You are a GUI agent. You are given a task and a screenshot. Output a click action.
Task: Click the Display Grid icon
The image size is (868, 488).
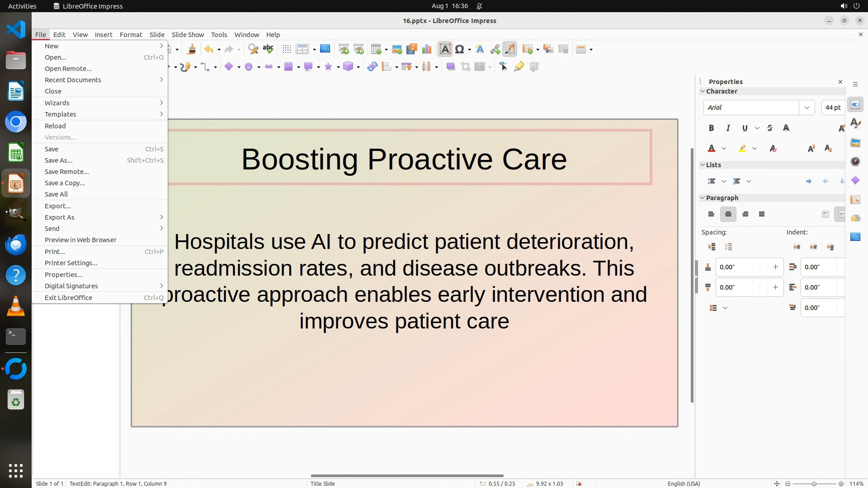point(287,49)
